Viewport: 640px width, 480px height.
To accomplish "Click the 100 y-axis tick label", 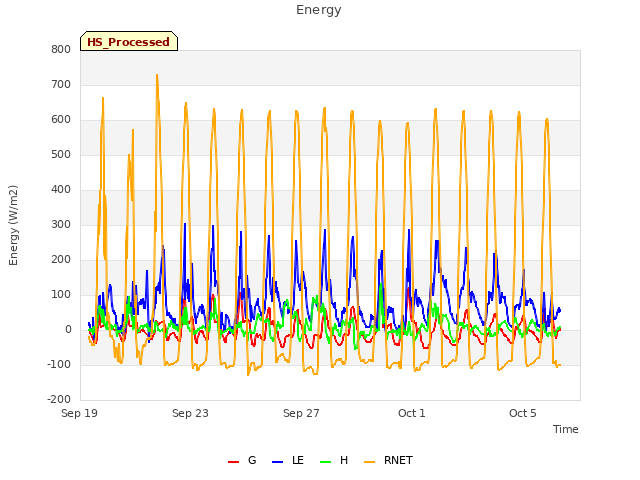I will 61,295.
